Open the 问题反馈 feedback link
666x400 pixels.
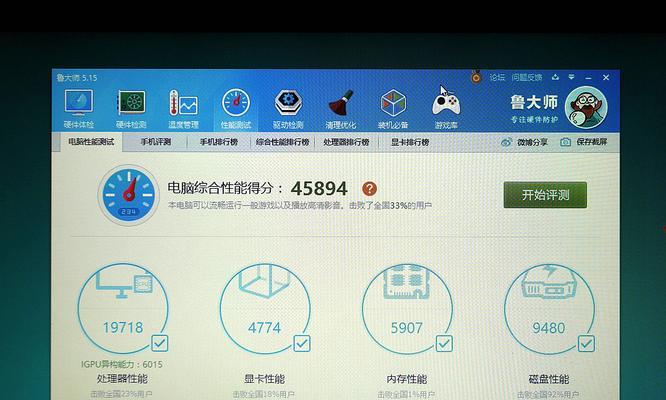click(527, 77)
